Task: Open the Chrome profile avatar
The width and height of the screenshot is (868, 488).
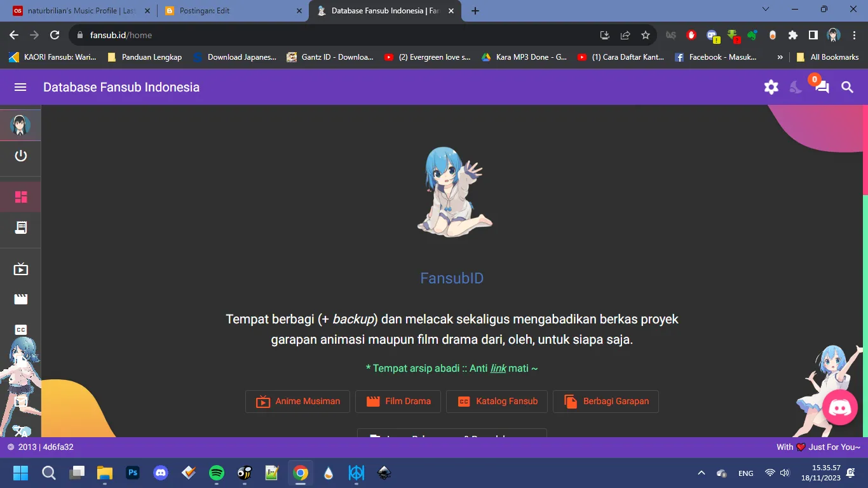Action: [834, 35]
